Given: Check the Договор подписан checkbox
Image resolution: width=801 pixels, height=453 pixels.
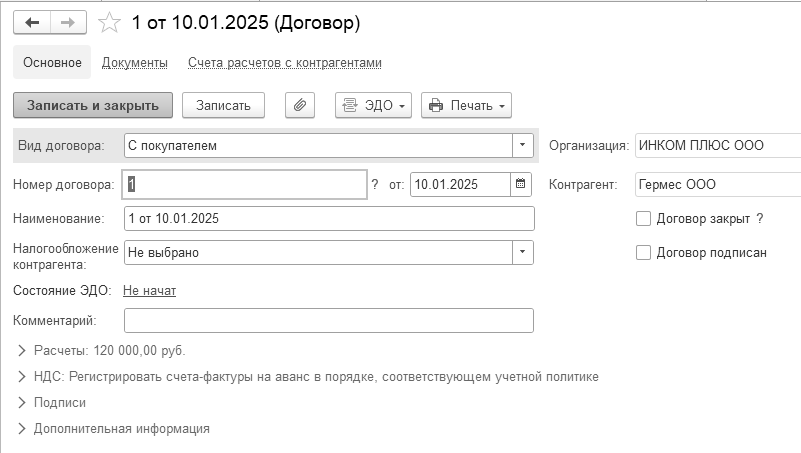Looking at the screenshot, I should click(643, 252).
